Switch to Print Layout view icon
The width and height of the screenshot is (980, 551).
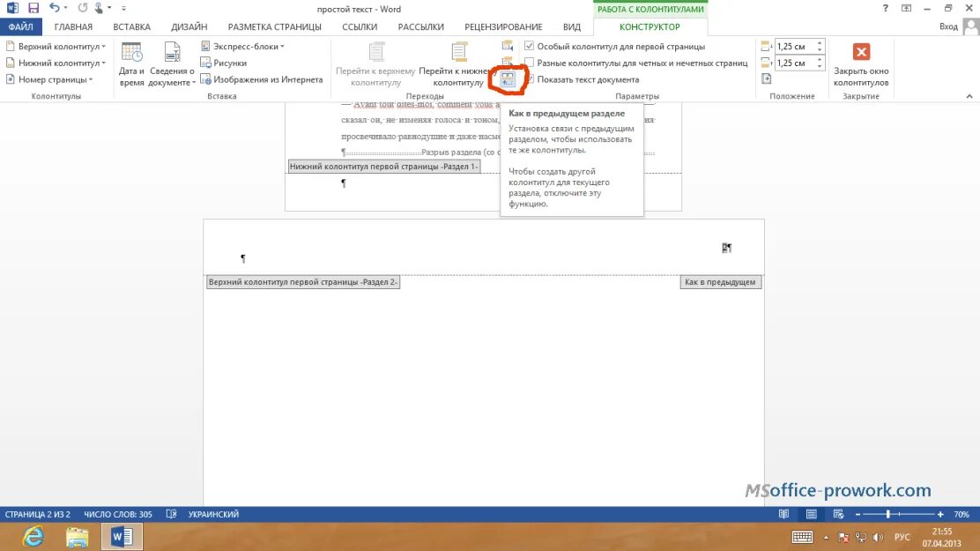click(812, 514)
